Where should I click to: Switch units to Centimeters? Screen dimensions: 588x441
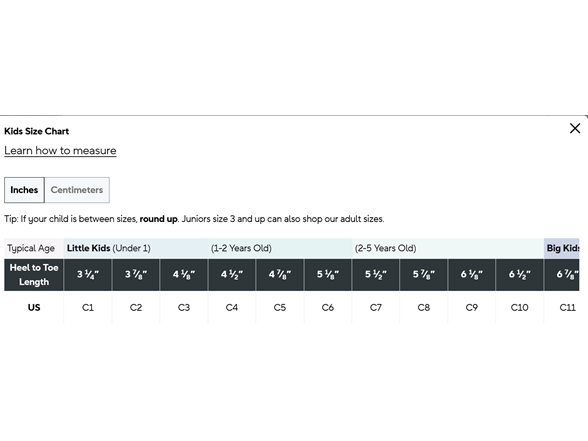77,190
